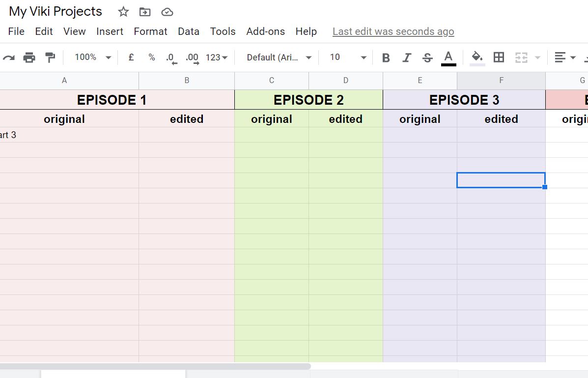The width and height of the screenshot is (588, 378).
Task: Open the Format menu
Action: click(x=150, y=31)
